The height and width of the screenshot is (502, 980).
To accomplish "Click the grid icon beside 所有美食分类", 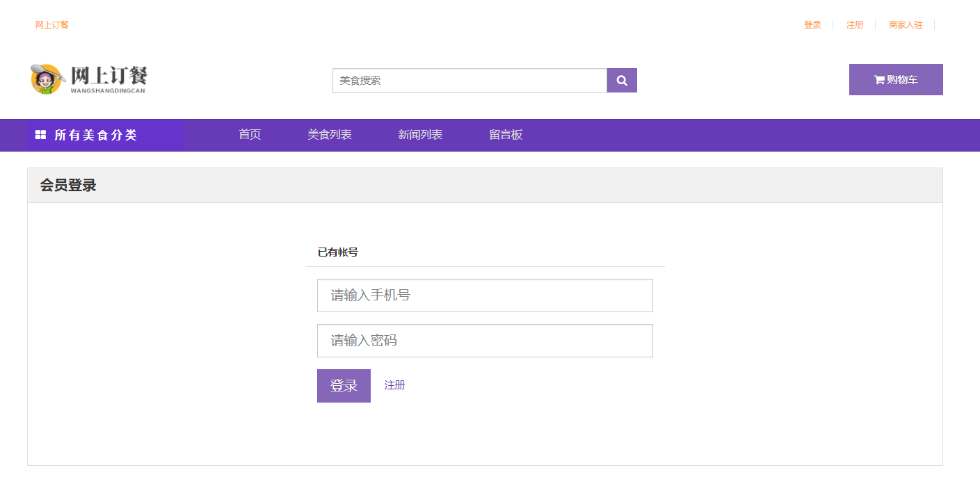I will (40, 135).
